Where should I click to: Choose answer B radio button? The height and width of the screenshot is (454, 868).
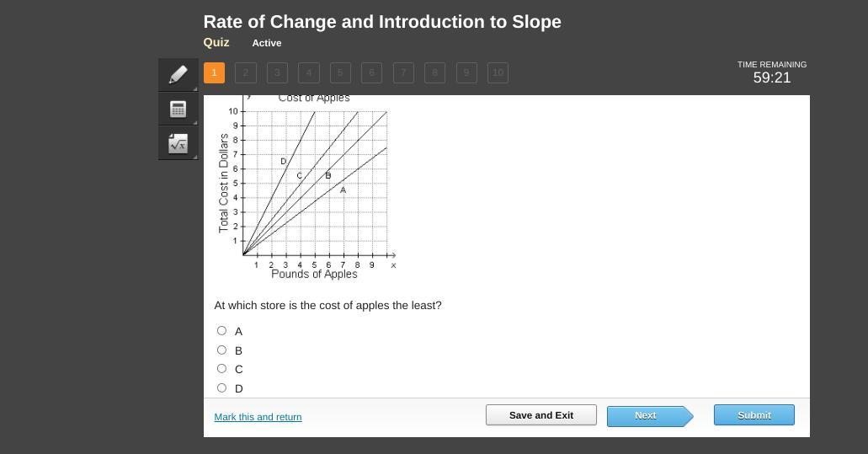click(x=221, y=350)
